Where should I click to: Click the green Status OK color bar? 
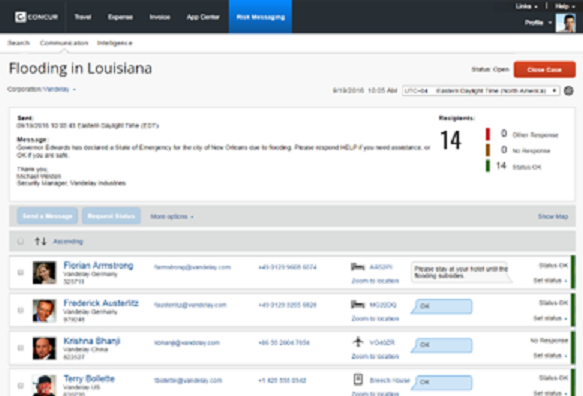(x=488, y=166)
